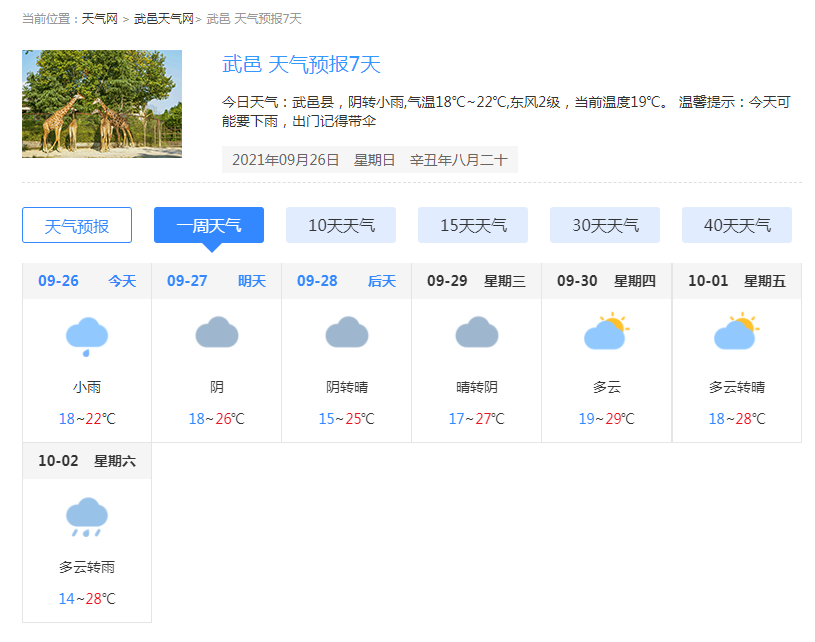
Task: Click the 武邑 天气预报7天 heading
Action: coord(301,65)
